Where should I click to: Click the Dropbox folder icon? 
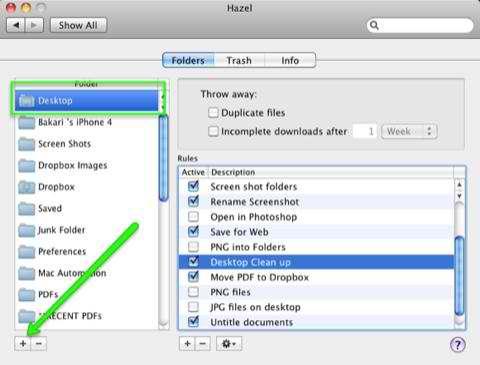click(27, 187)
